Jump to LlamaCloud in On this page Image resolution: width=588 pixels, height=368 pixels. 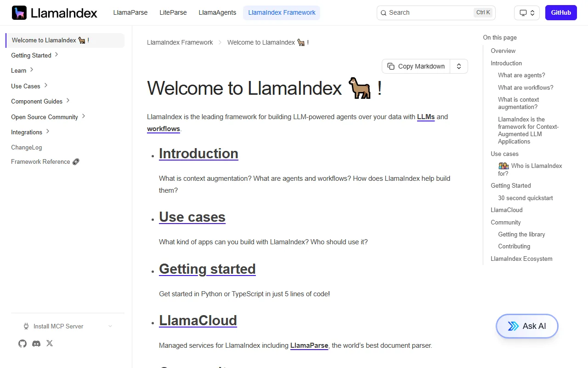507,210
